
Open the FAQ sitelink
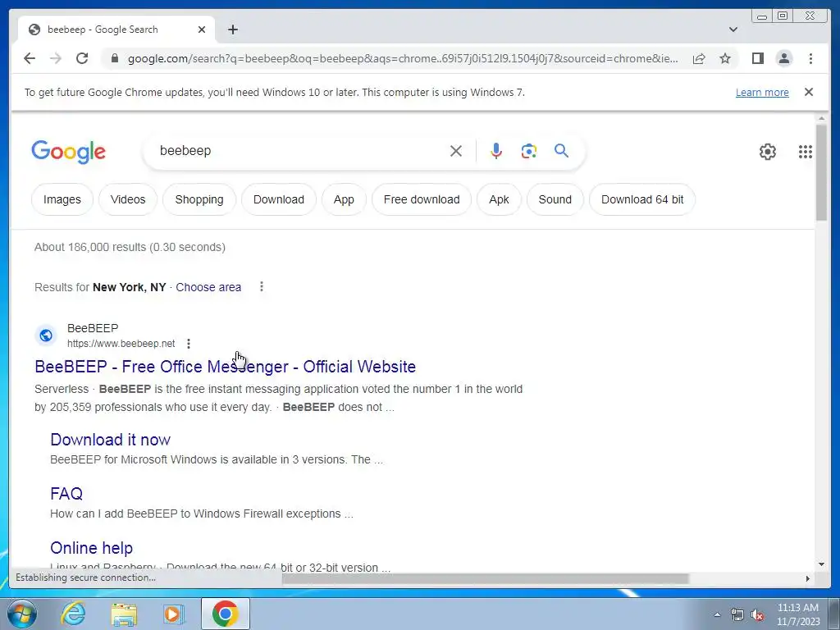(66, 493)
